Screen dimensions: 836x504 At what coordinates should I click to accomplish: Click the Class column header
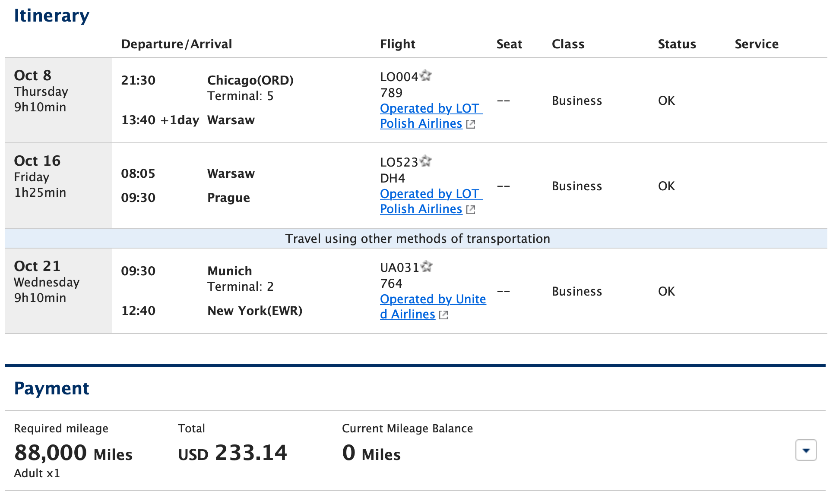tap(568, 44)
